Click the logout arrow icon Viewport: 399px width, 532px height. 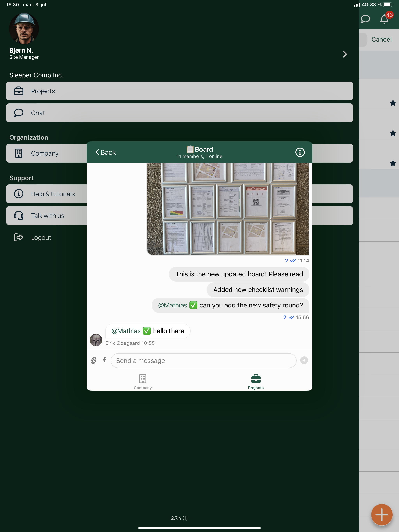click(19, 237)
